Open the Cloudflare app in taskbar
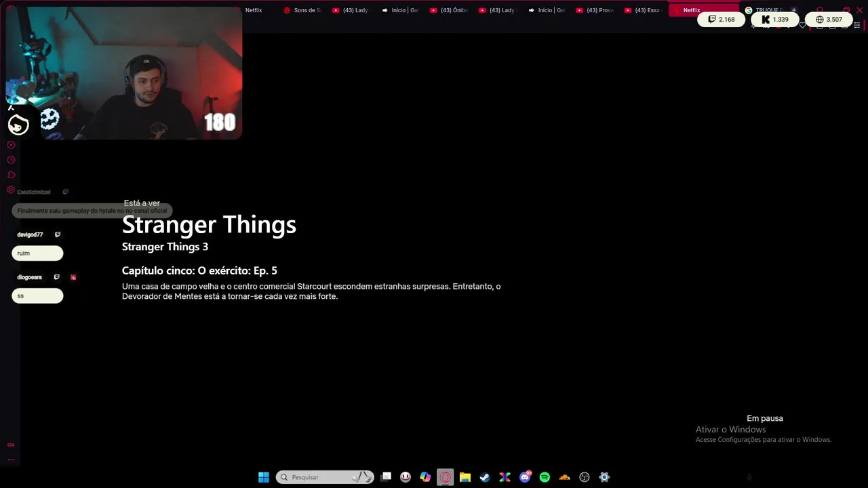Screen dimensions: 868x488 (564, 477)
